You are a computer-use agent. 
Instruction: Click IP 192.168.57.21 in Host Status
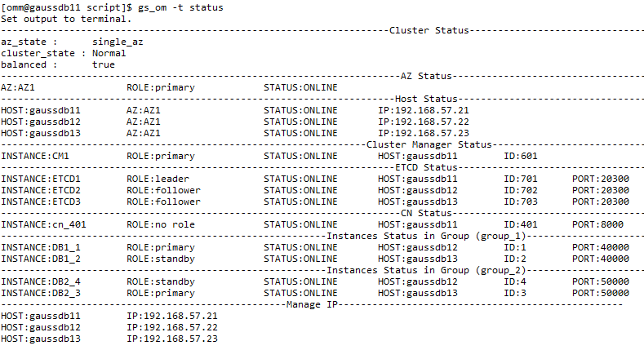pos(424,110)
